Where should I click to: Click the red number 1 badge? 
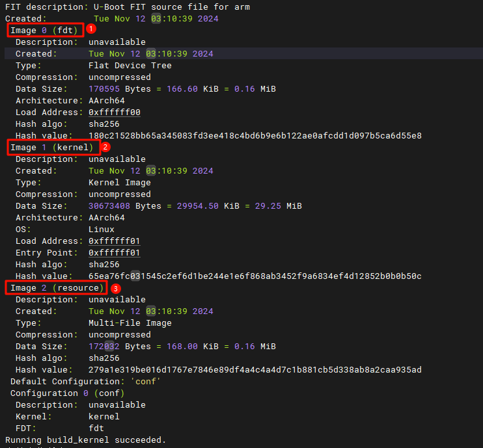(x=91, y=29)
